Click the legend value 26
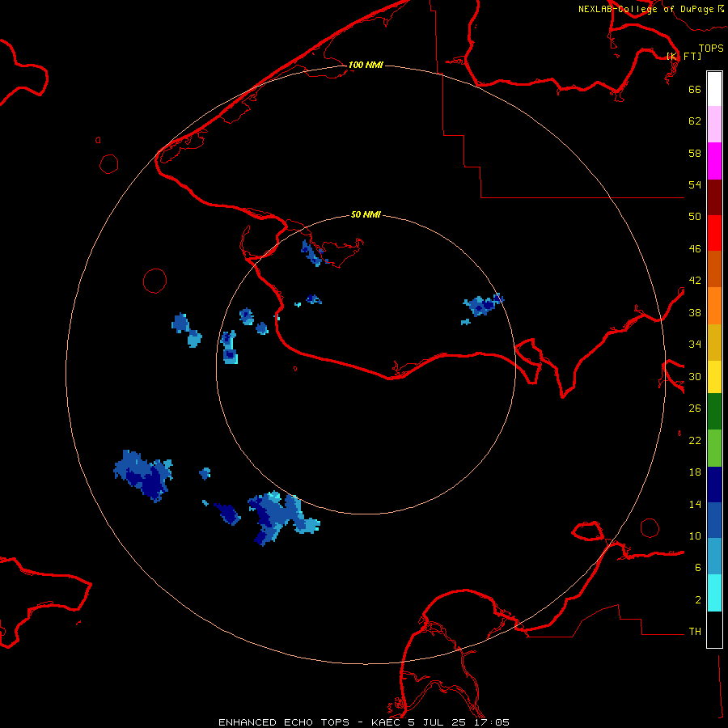 pyautogui.click(x=695, y=408)
